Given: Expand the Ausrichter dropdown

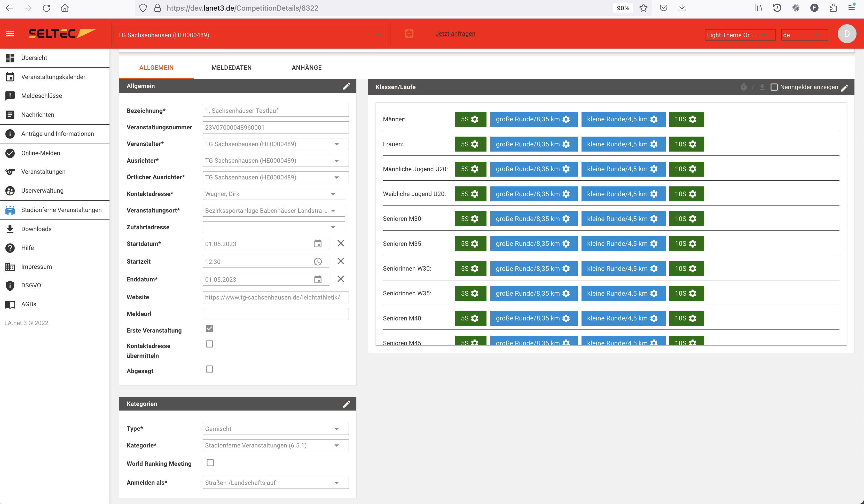Looking at the screenshot, I should click(x=275, y=160).
